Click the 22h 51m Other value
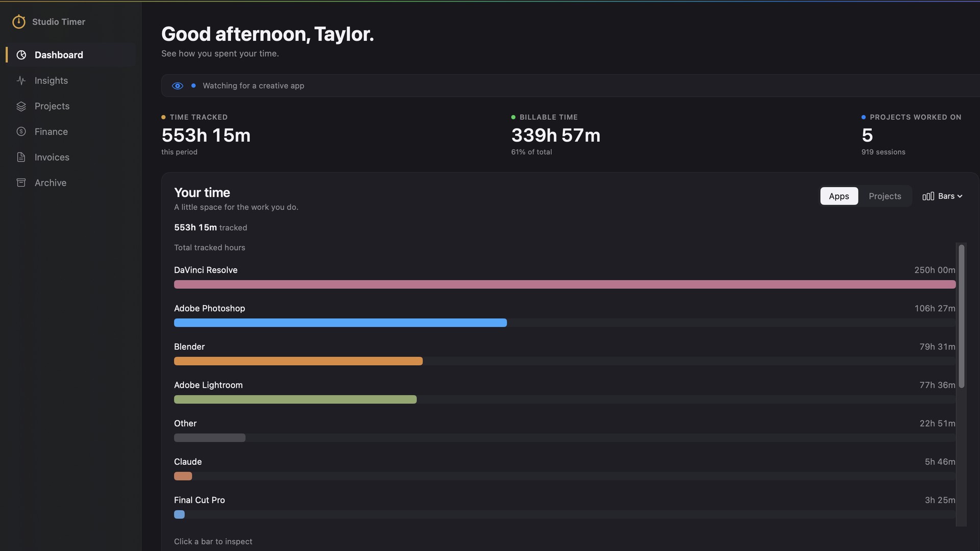Image resolution: width=980 pixels, height=551 pixels. [x=937, y=423]
